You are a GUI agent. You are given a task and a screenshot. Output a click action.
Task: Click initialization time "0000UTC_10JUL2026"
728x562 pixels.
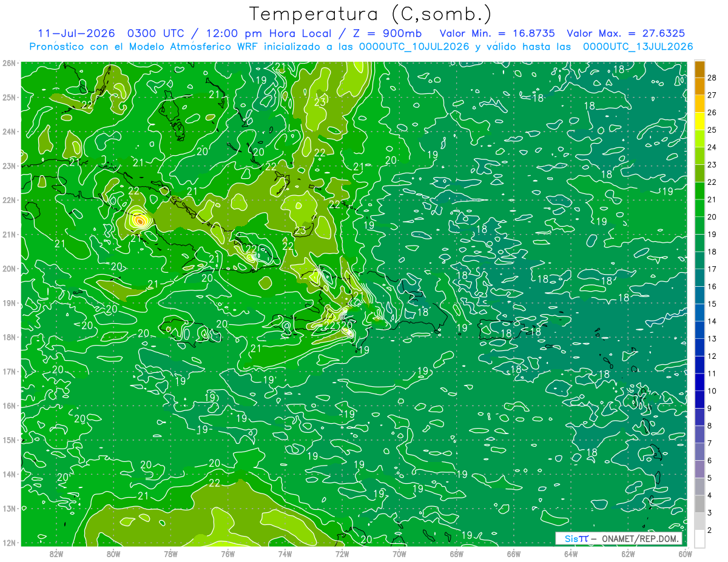coord(413,47)
